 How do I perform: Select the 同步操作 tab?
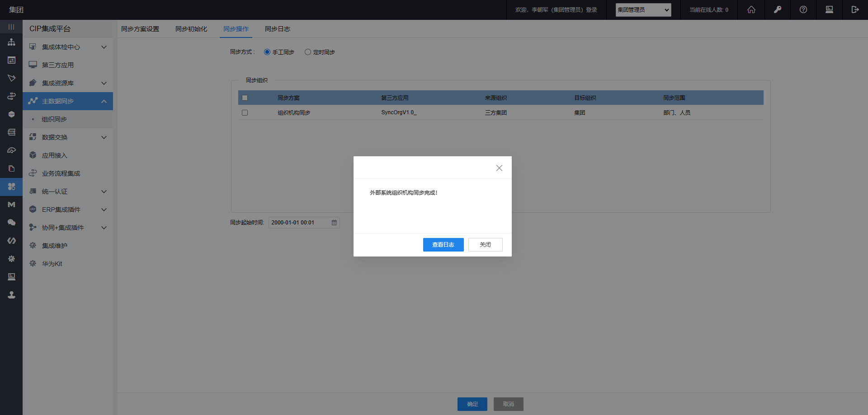point(236,29)
